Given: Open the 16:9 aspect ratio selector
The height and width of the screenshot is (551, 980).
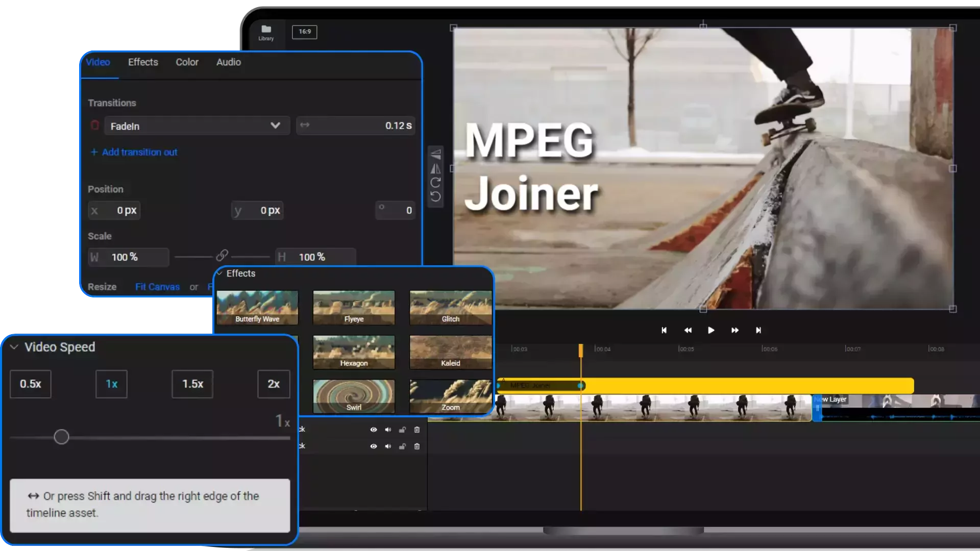Looking at the screenshot, I should (x=304, y=32).
